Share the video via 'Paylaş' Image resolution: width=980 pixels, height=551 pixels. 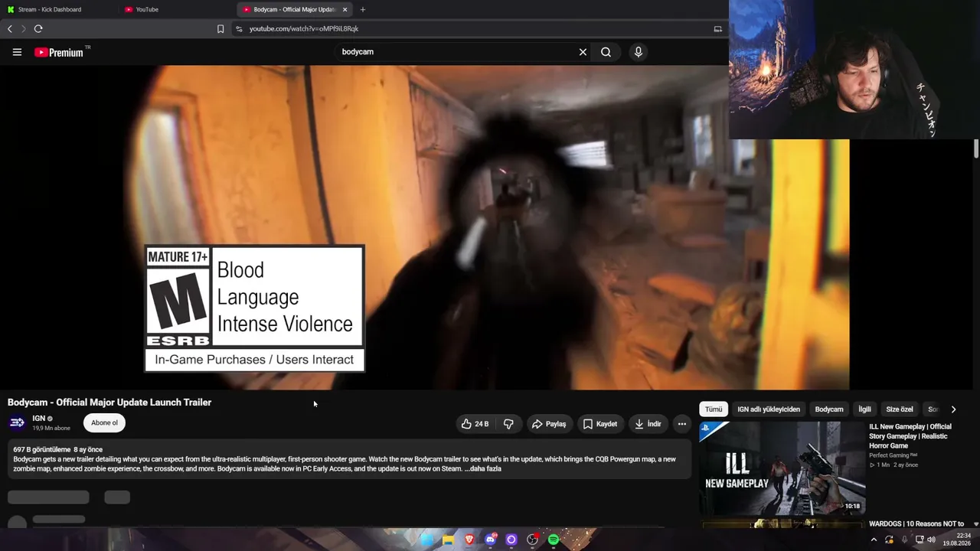(x=549, y=424)
